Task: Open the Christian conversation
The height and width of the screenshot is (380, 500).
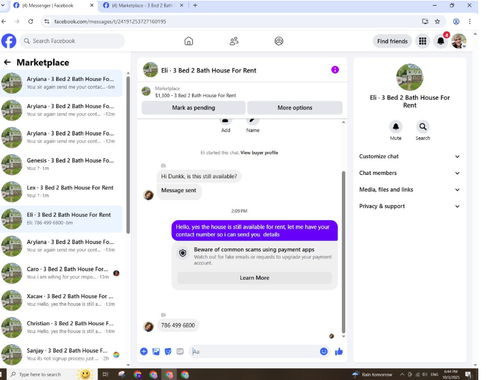Action: tap(62, 327)
